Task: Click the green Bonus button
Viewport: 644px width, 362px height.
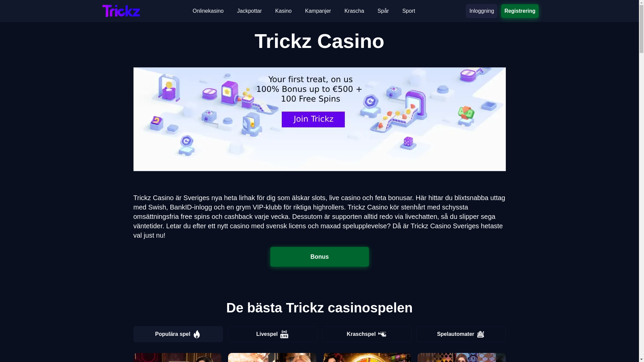Action: pyautogui.click(x=320, y=257)
